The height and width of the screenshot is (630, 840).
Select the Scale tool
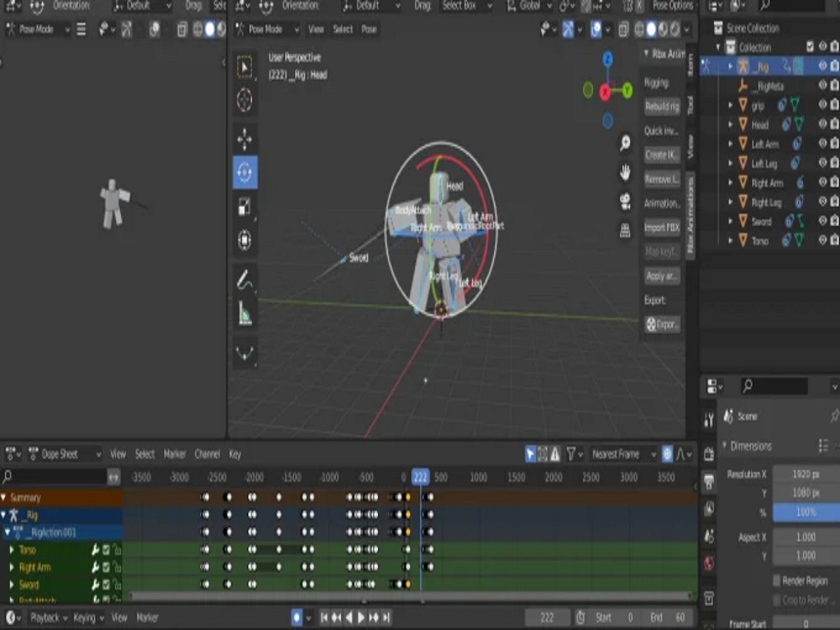coord(244,207)
